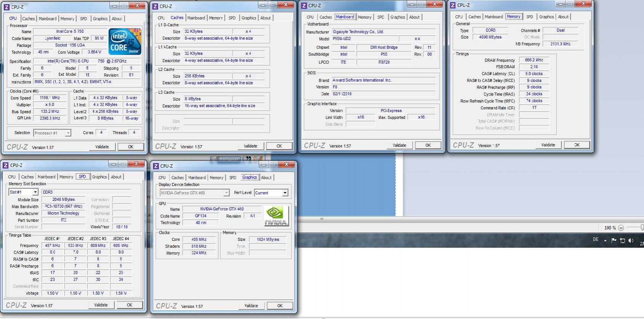Click Validate in Mainboard window
The height and width of the screenshot is (319, 644).
tap(399, 145)
